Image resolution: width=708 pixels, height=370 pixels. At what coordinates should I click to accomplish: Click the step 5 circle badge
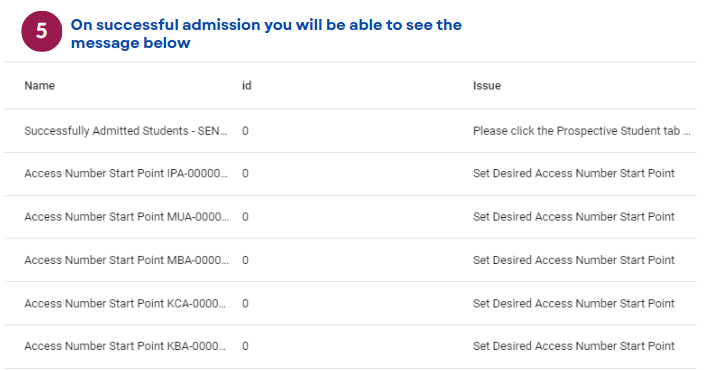[42, 32]
